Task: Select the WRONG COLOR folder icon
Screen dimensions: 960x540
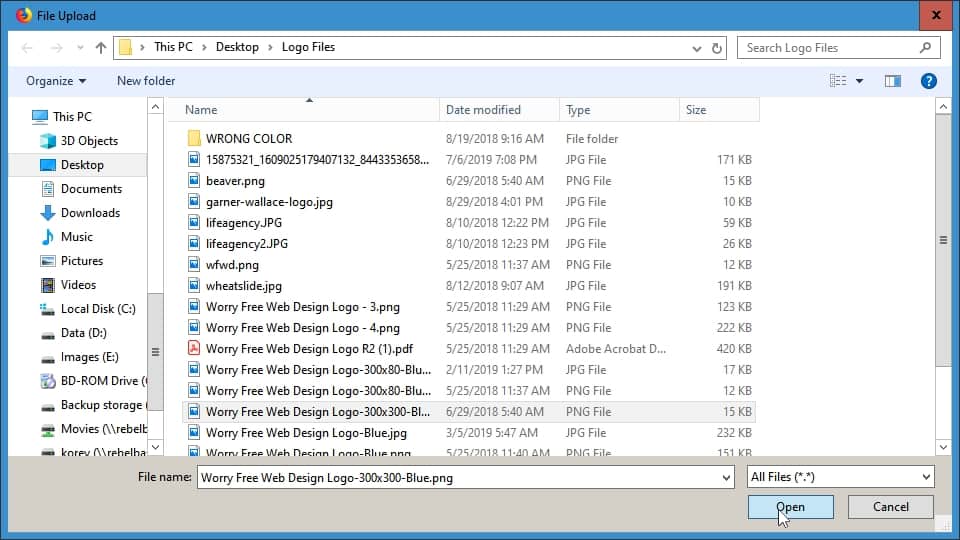Action: (x=194, y=138)
